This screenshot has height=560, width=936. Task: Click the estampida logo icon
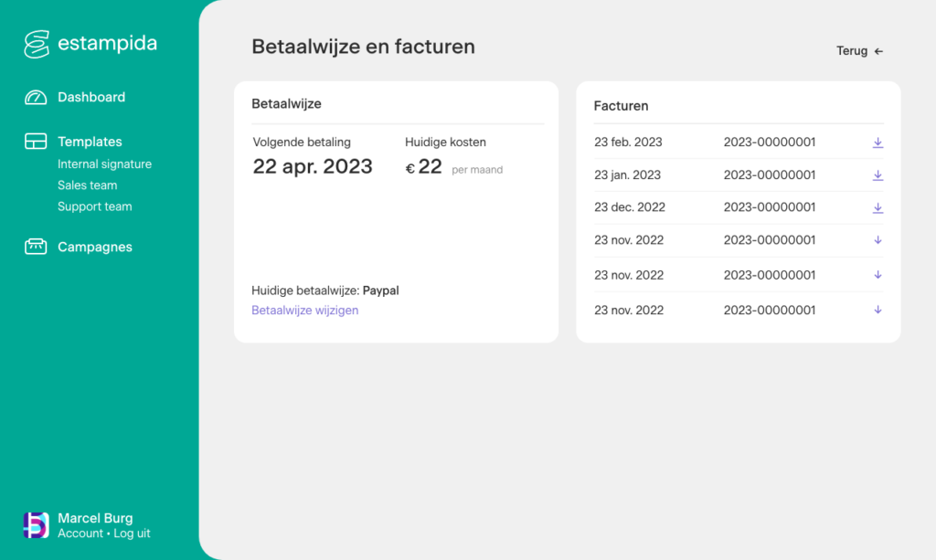click(x=37, y=44)
